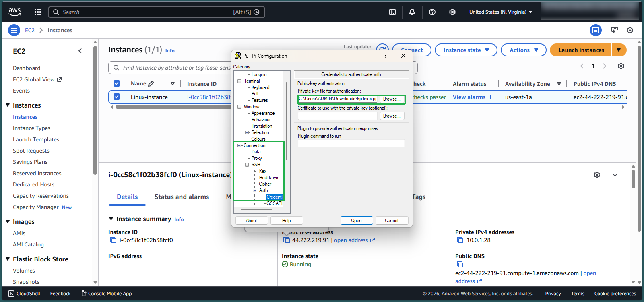This screenshot has width=644, height=302.
Task: Collapse the SSH tree node in PuTTY
Action: click(x=247, y=165)
